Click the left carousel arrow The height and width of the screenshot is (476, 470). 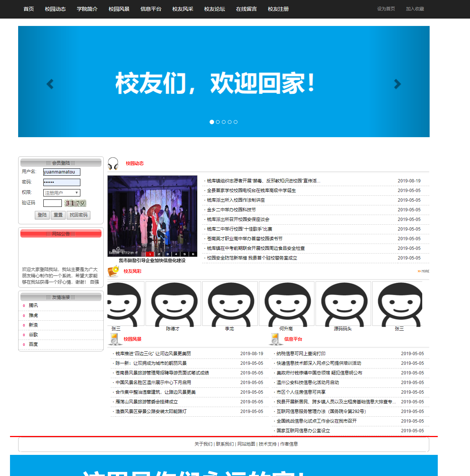click(50, 84)
